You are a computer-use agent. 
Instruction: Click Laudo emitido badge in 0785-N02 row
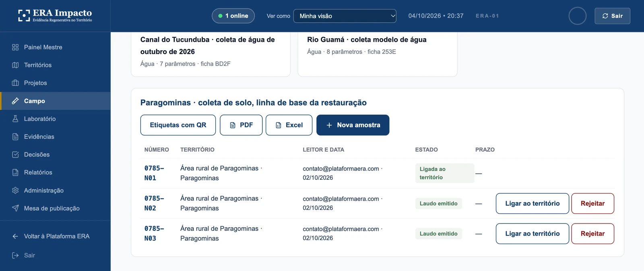(438, 203)
